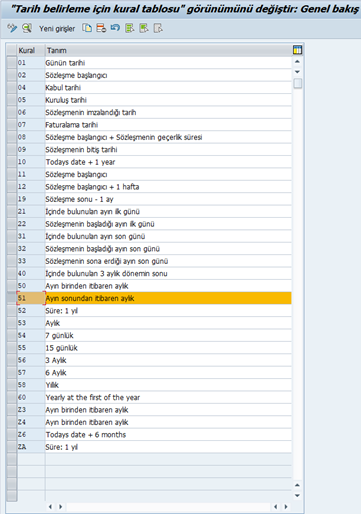Select 'Günün tarihi' description cell

point(168,63)
